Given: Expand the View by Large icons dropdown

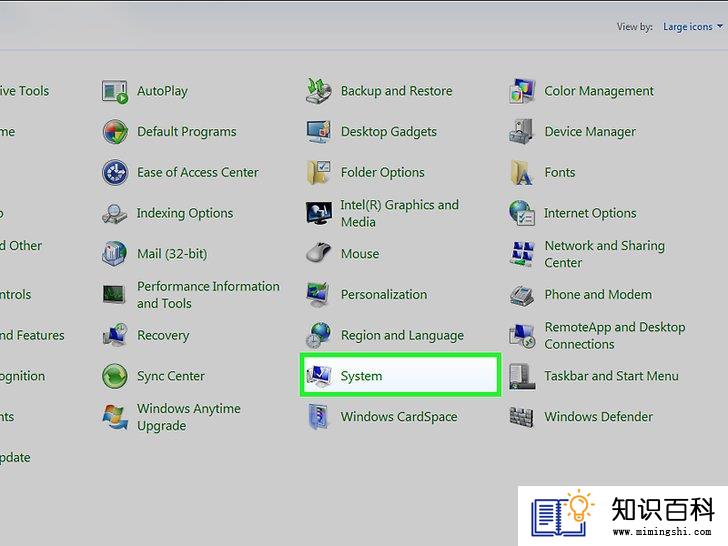Looking at the screenshot, I should click(693, 27).
